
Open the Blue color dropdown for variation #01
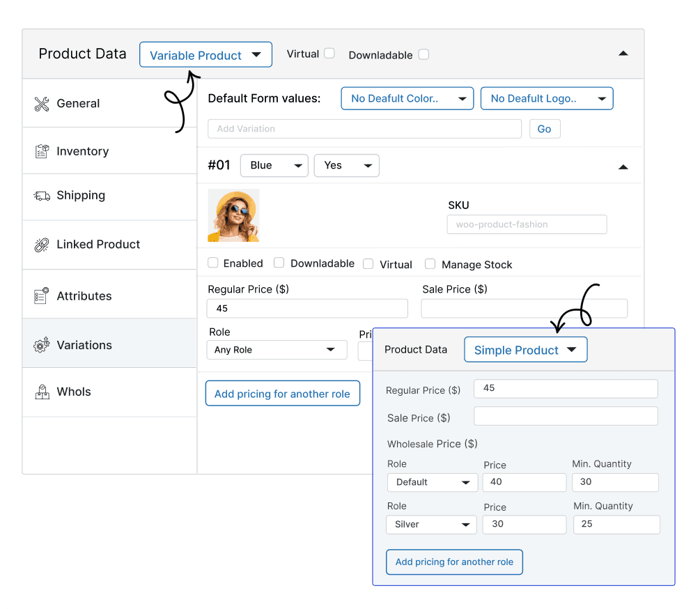coord(274,166)
